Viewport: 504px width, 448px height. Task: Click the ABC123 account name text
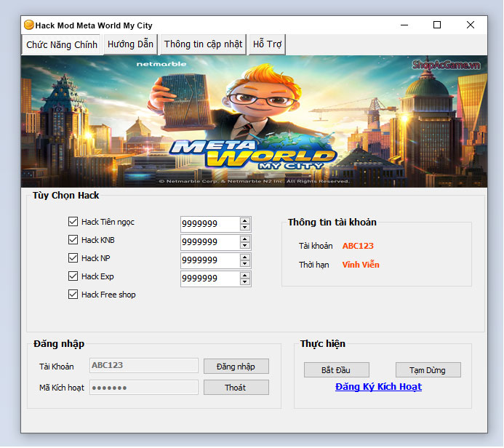click(x=358, y=246)
